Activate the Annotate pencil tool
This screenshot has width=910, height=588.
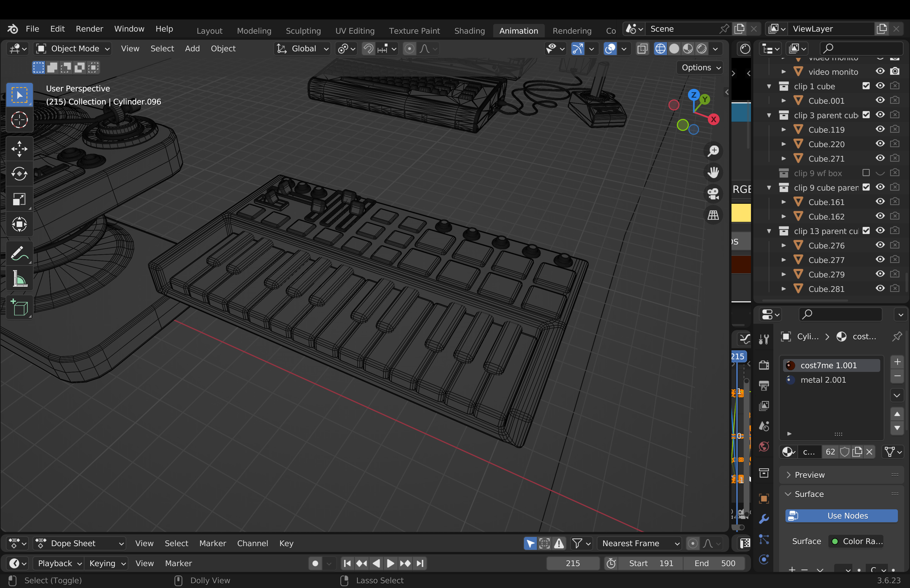[19, 254]
